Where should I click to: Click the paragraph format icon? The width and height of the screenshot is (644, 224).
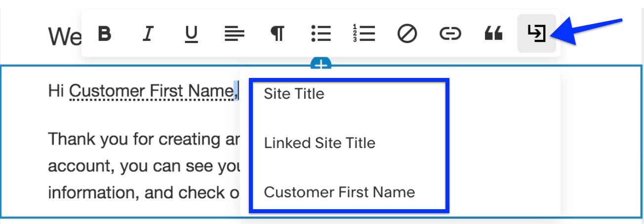[x=277, y=34]
